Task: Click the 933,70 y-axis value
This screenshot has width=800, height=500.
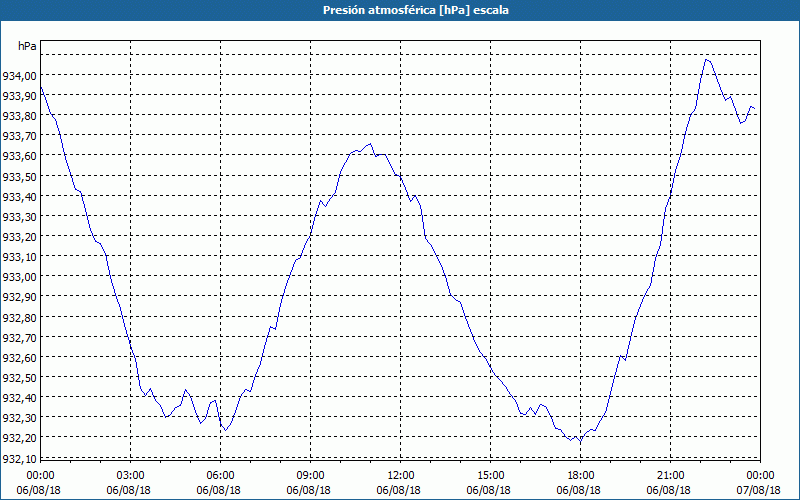Action: click(19, 136)
